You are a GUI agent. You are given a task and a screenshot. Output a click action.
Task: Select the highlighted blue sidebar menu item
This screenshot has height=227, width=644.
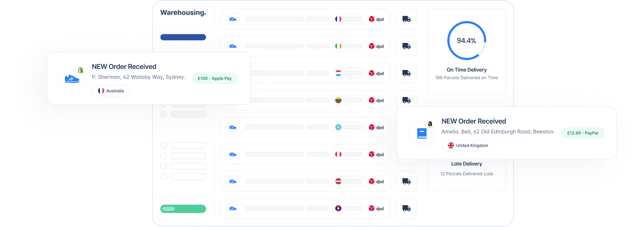coord(183,37)
